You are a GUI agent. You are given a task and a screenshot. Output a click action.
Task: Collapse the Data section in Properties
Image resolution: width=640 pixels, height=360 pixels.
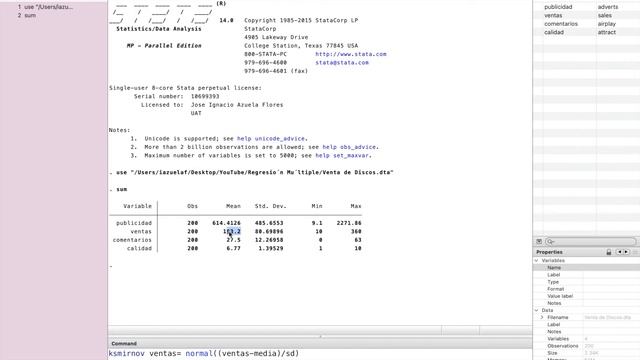(x=536, y=310)
